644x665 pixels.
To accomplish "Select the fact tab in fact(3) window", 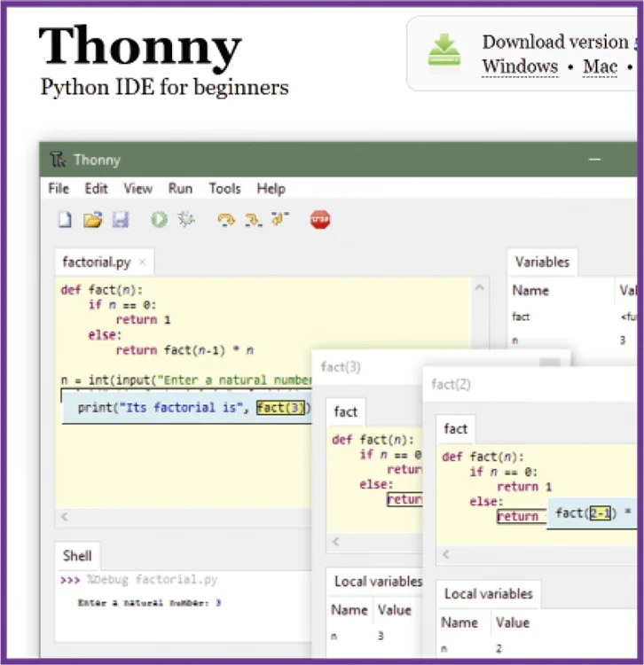I will pyautogui.click(x=345, y=411).
